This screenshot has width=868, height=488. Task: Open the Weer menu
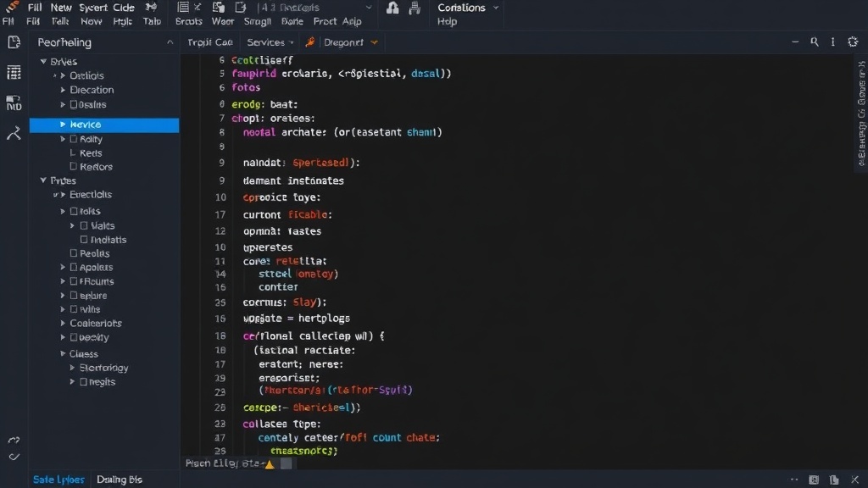click(x=223, y=21)
